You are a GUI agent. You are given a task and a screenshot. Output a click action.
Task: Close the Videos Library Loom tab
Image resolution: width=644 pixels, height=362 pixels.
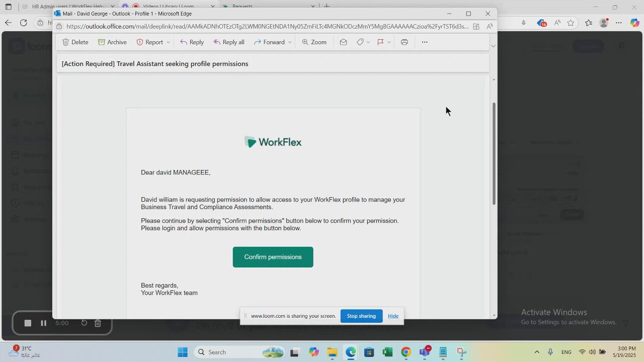(212, 7)
